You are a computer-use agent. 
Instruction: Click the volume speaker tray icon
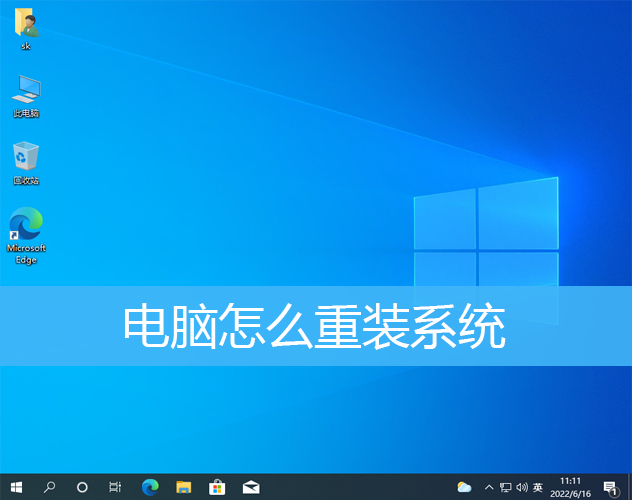tap(521, 487)
